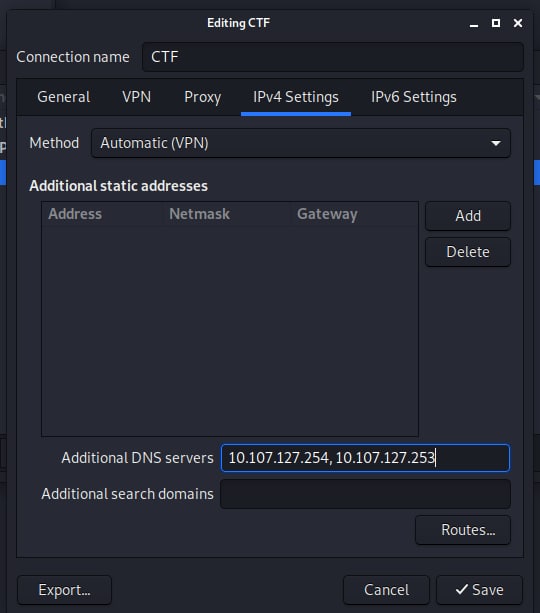Close the Editing CTF window
The width and height of the screenshot is (540, 613).
[518, 23]
